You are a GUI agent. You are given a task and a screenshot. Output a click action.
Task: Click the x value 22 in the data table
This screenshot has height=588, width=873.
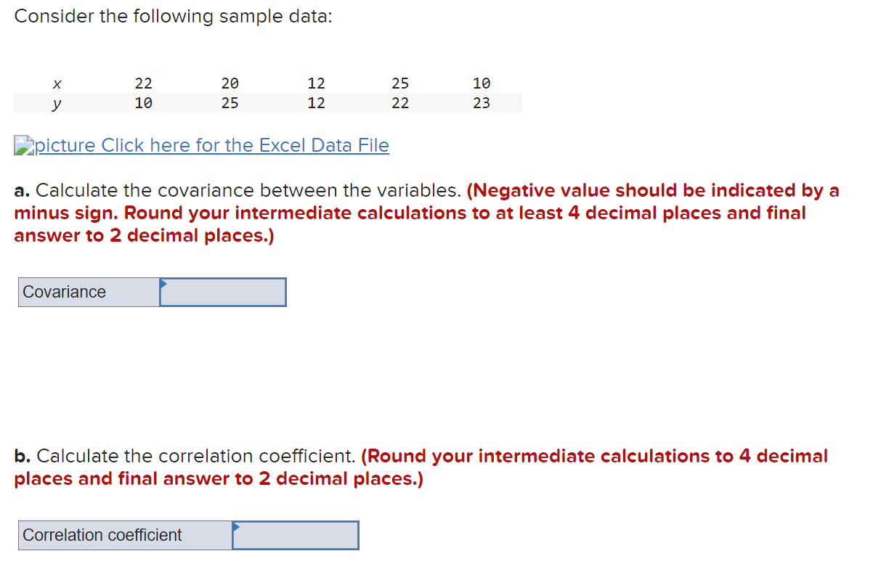(144, 83)
